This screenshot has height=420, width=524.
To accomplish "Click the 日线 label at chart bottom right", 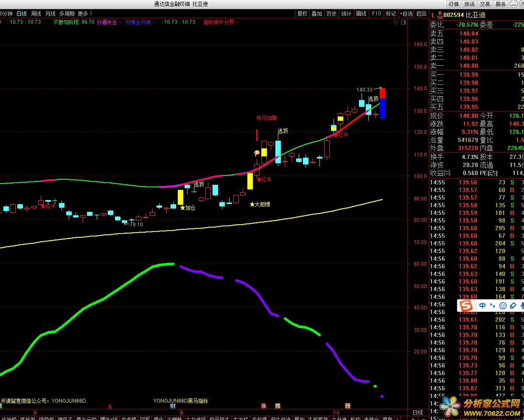I will pyautogui.click(x=418, y=412).
